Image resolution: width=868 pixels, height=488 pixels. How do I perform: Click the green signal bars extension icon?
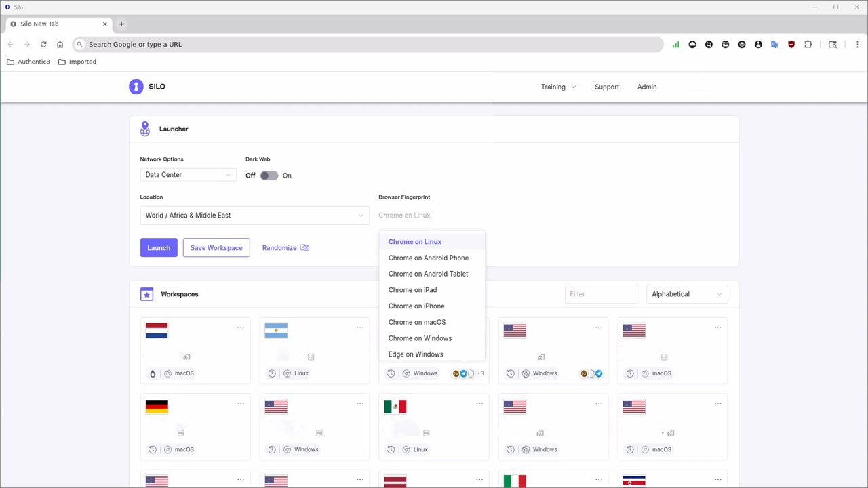pos(675,45)
